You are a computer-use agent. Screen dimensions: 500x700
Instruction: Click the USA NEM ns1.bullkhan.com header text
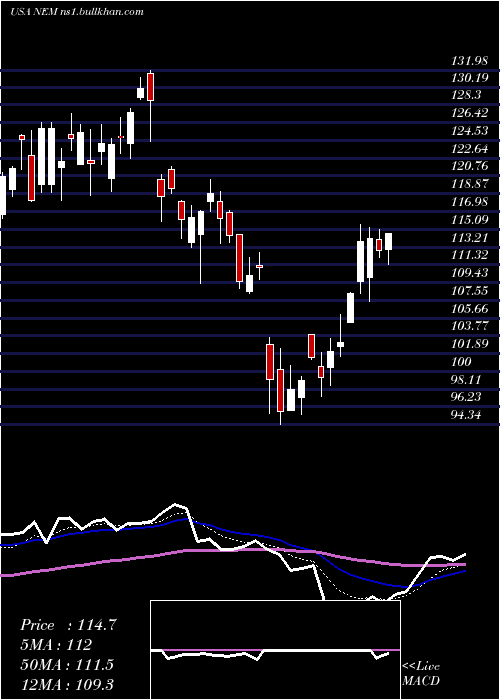point(77,12)
